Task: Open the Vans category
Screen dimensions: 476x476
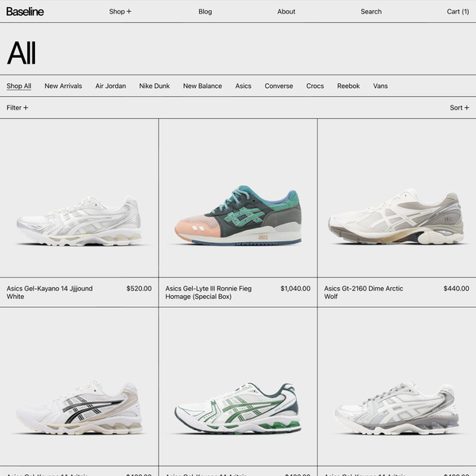Action: [x=380, y=86]
